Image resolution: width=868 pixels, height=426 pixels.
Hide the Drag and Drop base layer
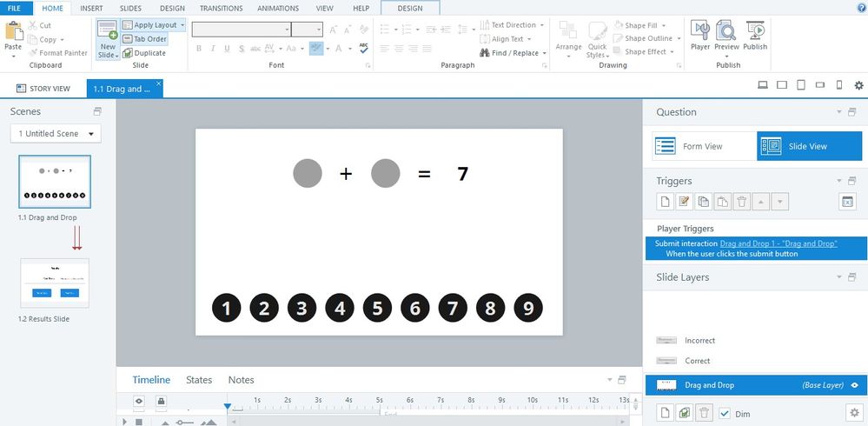854,384
